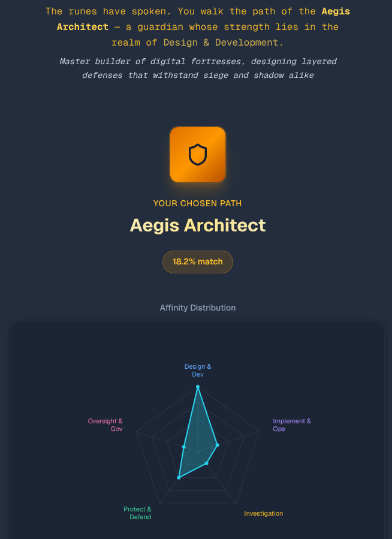Click the Affinity Distribution heading

click(x=197, y=308)
